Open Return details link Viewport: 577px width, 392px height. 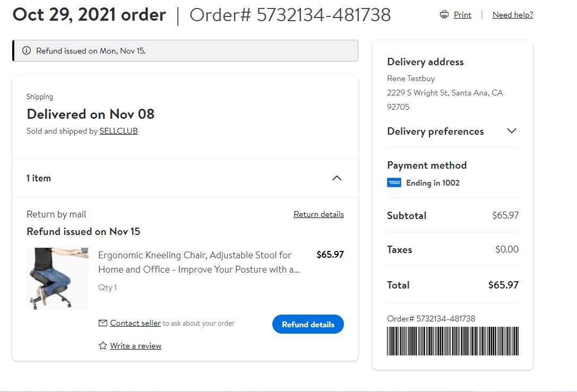click(318, 214)
